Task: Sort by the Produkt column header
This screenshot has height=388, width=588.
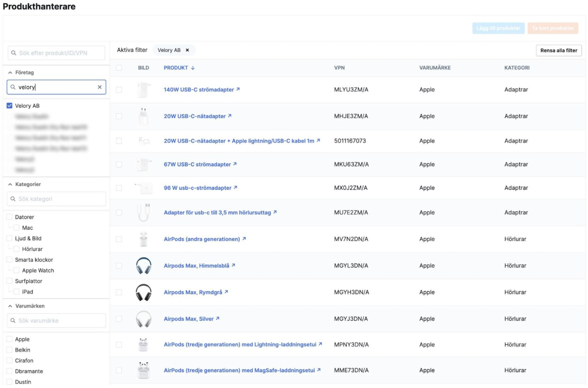Action: pyautogui.click(x=176, y=68)
